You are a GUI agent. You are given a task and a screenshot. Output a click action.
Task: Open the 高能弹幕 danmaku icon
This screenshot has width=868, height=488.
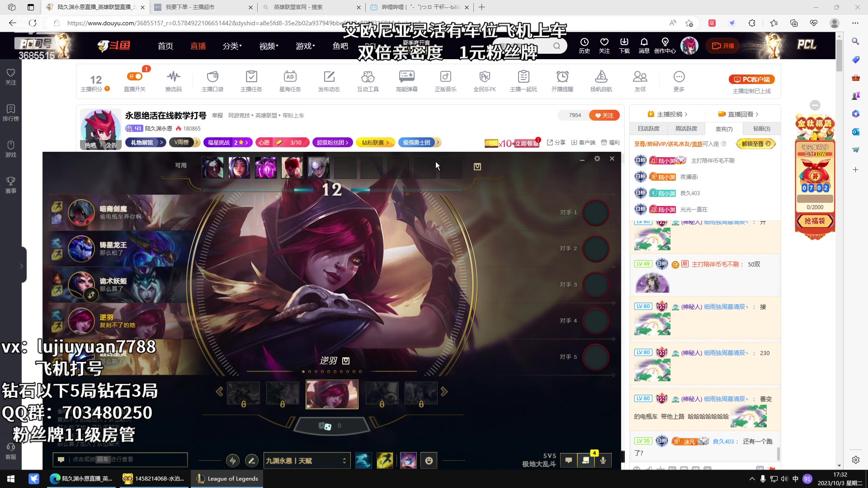[407, 81]
